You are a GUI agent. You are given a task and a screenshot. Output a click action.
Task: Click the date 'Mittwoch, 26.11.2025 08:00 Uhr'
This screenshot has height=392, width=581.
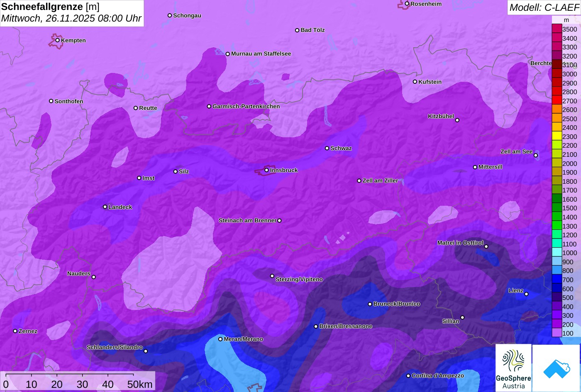point(71,19)
